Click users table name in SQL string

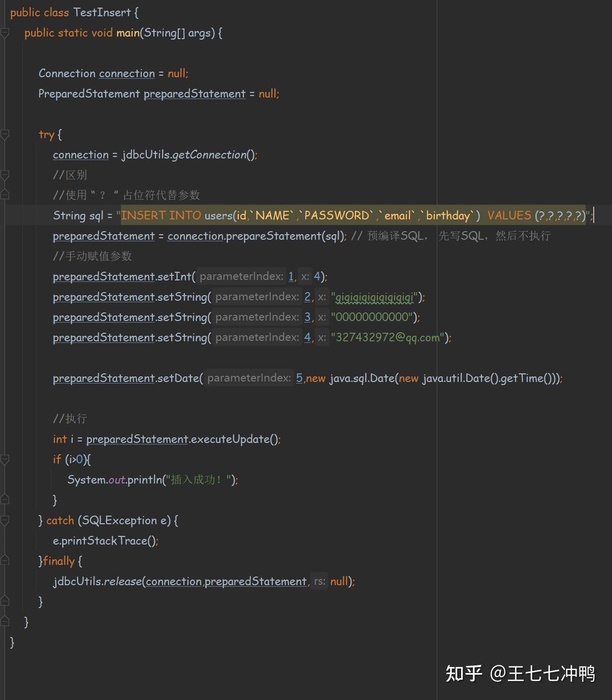coord(218,215)
